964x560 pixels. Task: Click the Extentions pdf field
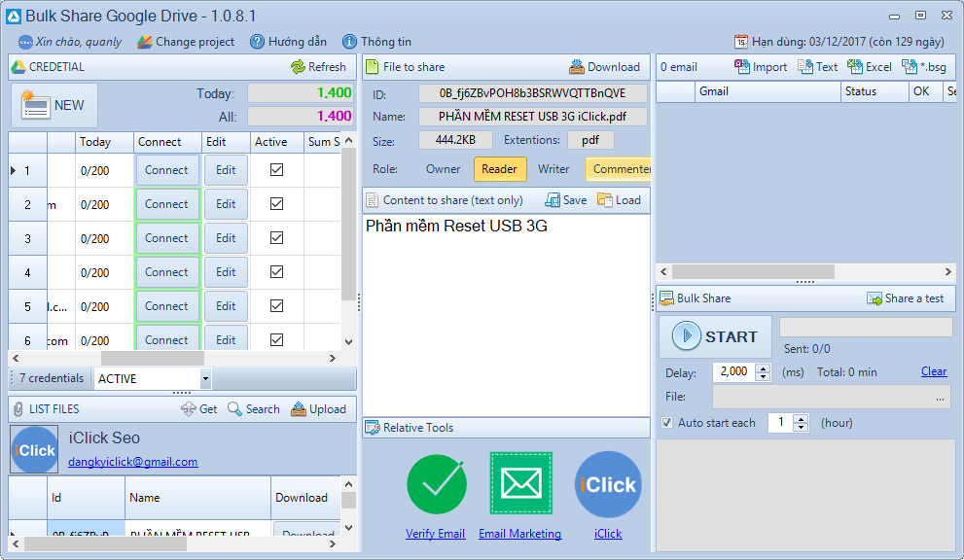tap(590, 140)
